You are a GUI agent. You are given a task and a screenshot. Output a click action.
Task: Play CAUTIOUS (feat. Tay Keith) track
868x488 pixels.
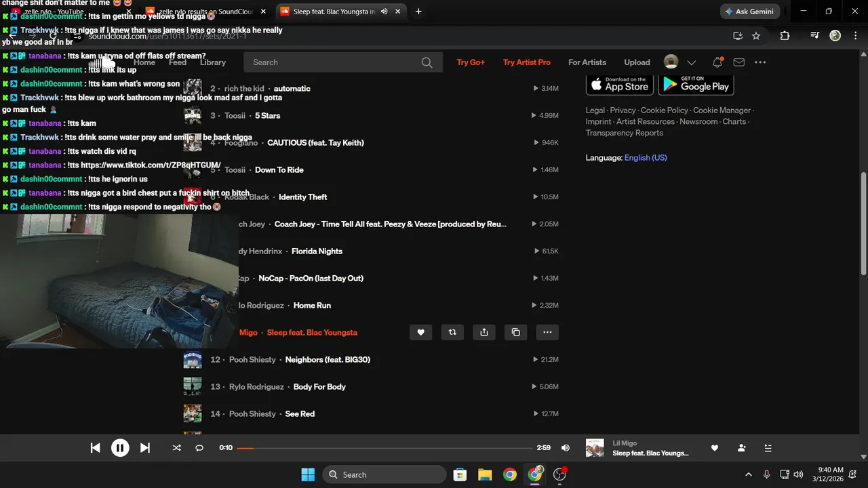(x=315, y=143)
